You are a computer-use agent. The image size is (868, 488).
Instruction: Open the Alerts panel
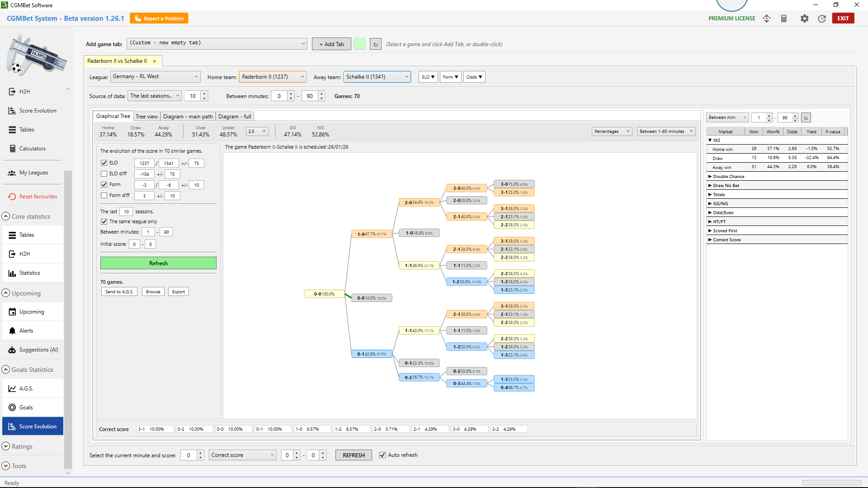tap(26, 330)
